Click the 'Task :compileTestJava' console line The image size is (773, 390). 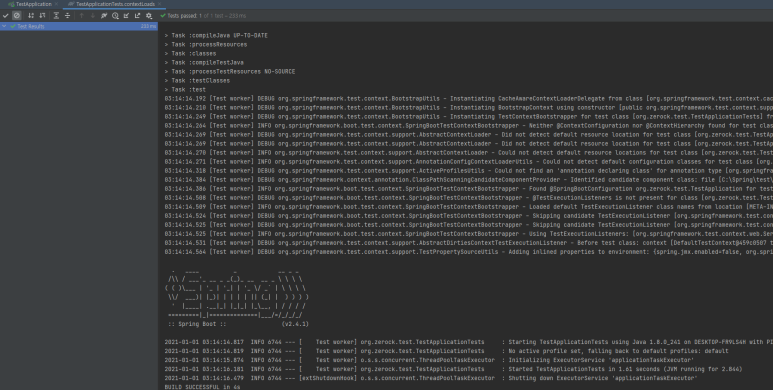pos(204,63)
